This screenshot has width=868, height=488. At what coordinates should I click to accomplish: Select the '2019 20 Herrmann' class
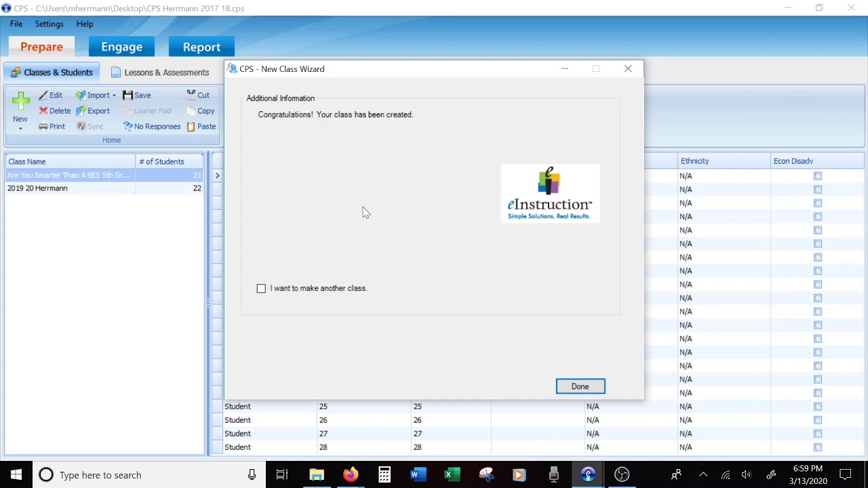(x=104, y=188)
